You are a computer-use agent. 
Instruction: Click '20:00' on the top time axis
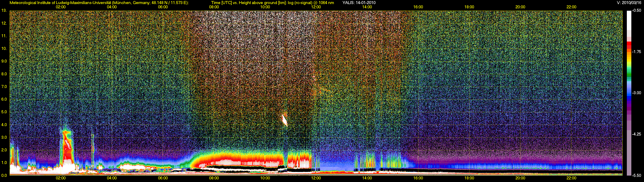[x=520, y=7]
